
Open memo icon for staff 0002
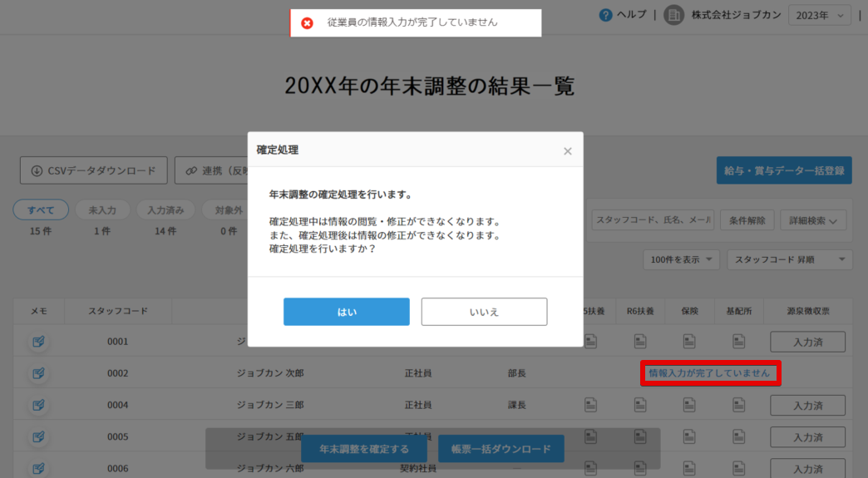point(38,373)
